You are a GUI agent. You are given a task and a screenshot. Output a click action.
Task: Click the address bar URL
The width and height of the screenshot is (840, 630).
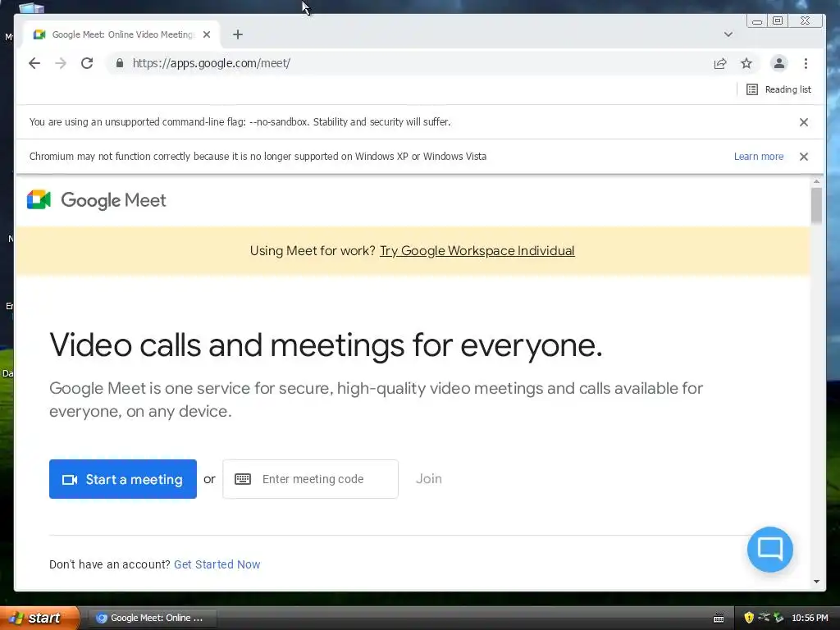pyautogui.click(x=211, y=63)
